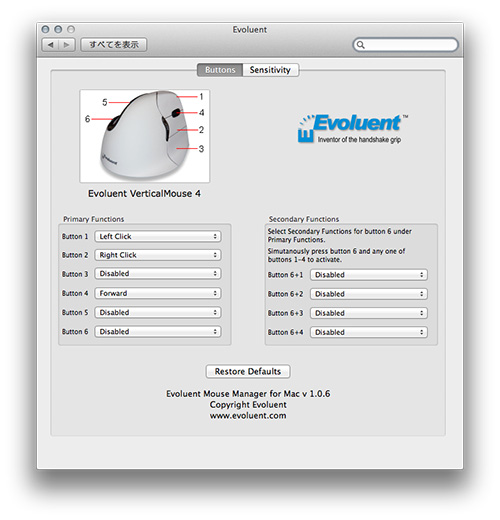Viewport: 500px width, 520px height.
Task: Click the VerticalMouse 4 diagram image
Action: coord(145,136)
